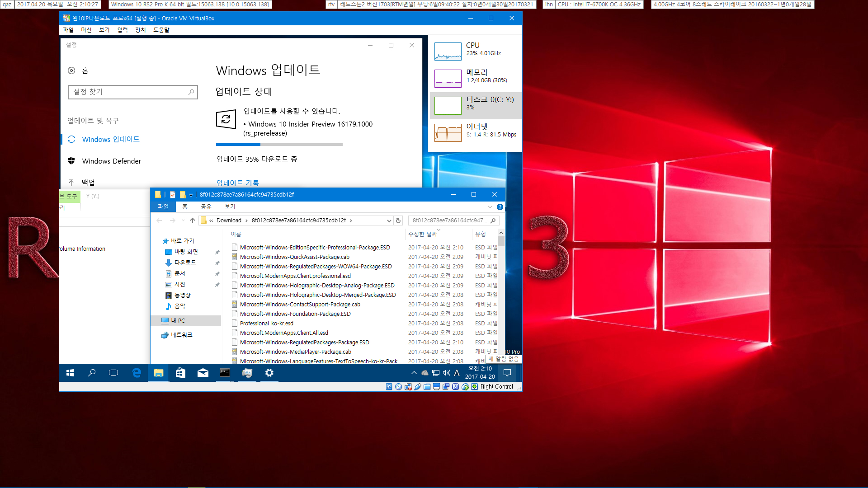This screenshot has height=488, width=868.
Task: Click Properties icon in Explorer title bar
Action: (x=172, y=195)
